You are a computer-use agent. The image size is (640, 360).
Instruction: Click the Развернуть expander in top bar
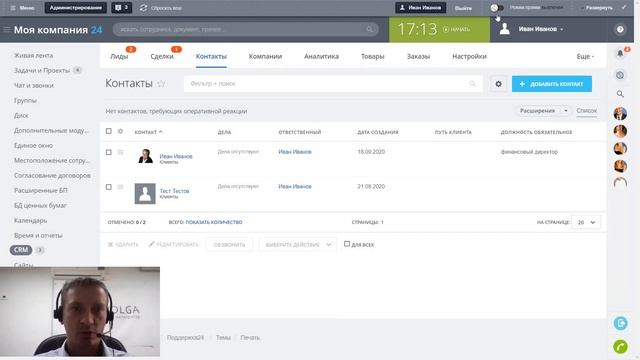pos(598,8)
